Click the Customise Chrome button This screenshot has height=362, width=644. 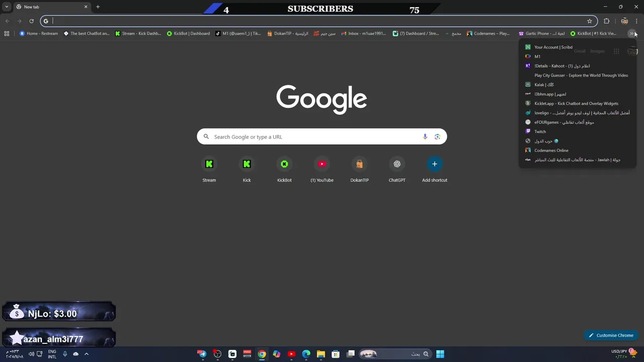coord(611,335)
